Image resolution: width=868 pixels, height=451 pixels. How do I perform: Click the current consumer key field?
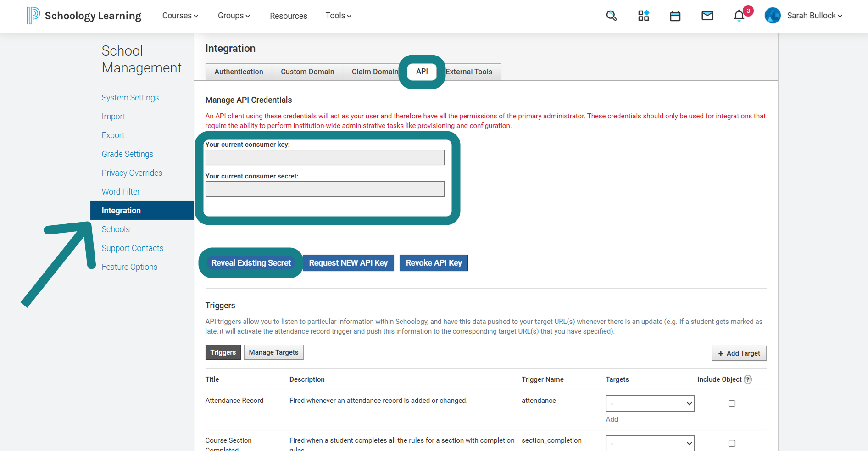[x=325, y=158]
